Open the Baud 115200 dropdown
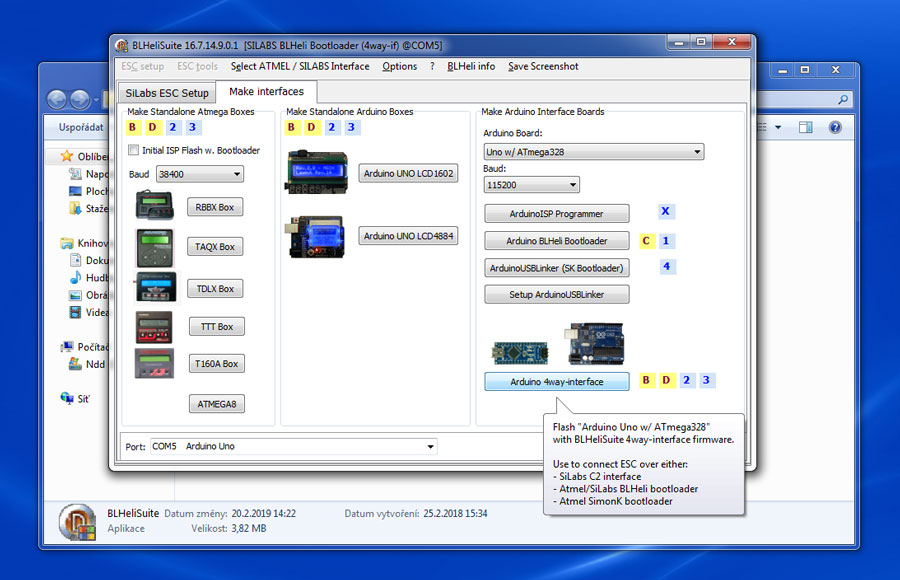The image size is (900, 580). pos(532,185)
